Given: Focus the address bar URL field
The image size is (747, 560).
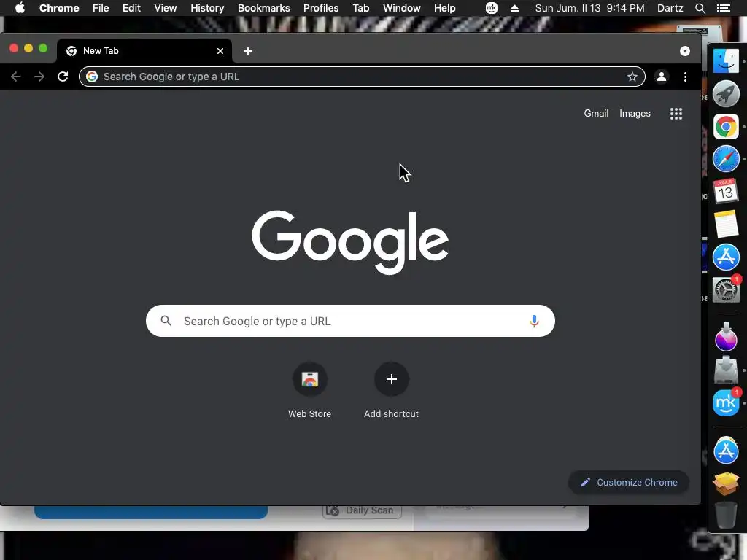Looking at the screenshot, I should 362,77.
